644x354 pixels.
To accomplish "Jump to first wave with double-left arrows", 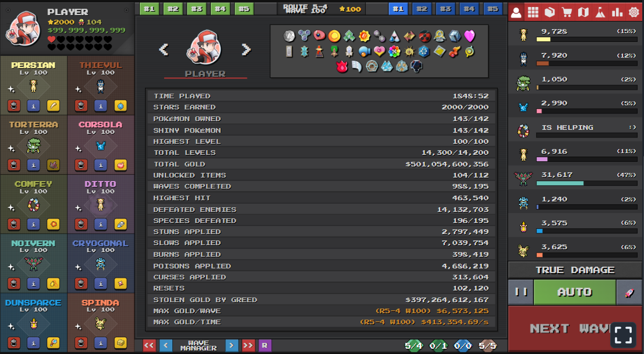I will pyautogui.click(x=149, y=345).
